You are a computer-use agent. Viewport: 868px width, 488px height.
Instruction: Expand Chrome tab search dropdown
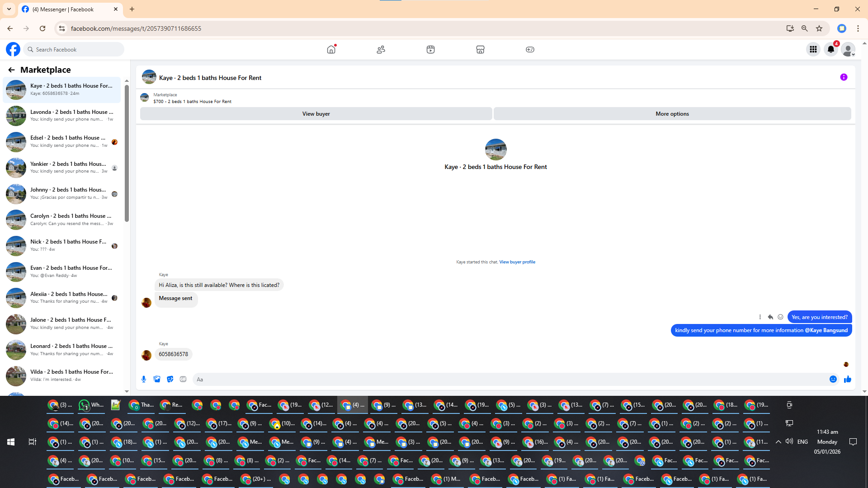click(9, 9)
